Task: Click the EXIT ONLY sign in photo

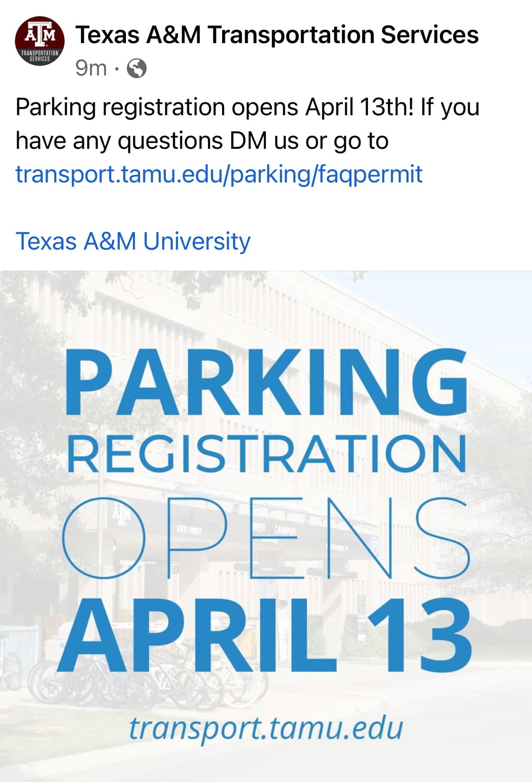Action: click(189, 529)
